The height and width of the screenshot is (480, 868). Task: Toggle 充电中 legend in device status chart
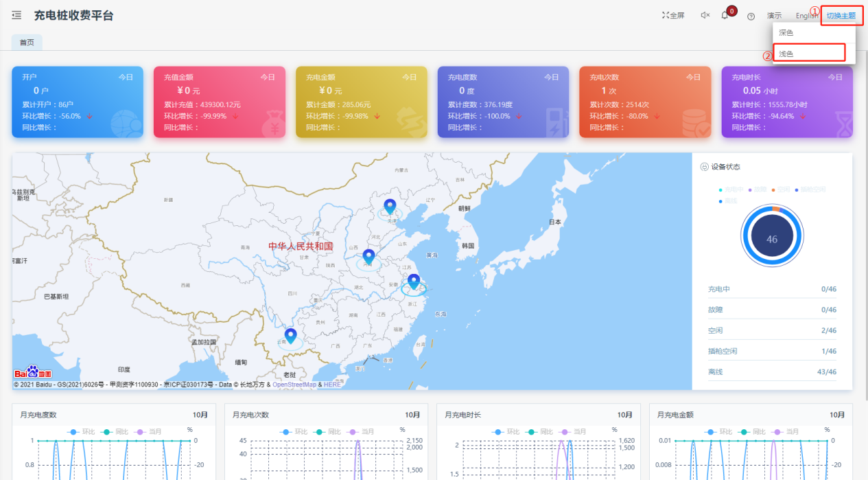[734, 189]
